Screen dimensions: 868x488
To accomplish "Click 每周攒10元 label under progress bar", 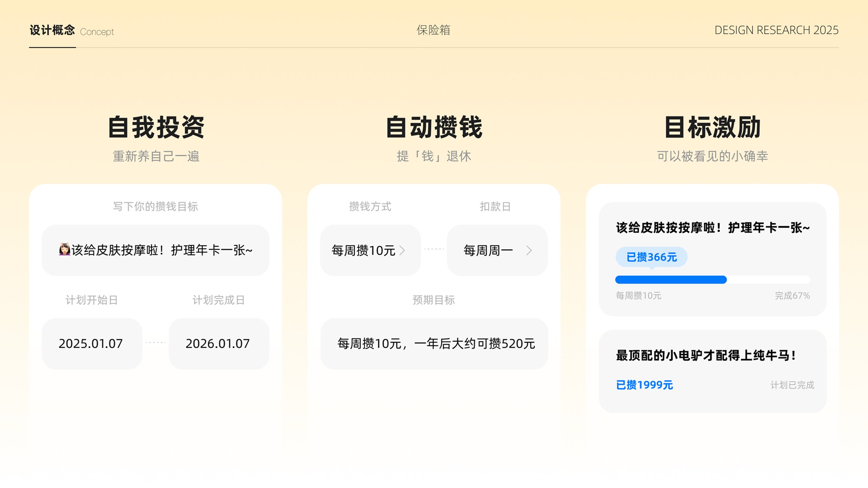I will 639,296.
